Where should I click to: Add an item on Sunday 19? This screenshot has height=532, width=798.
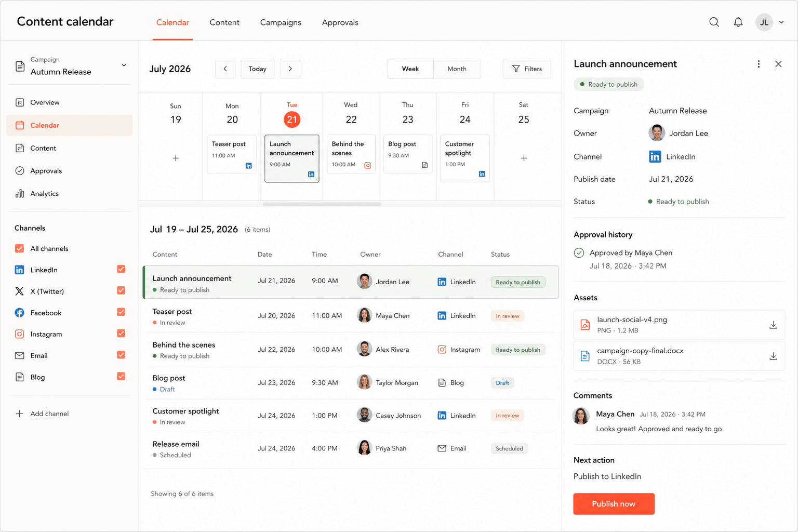coord(176,158)
